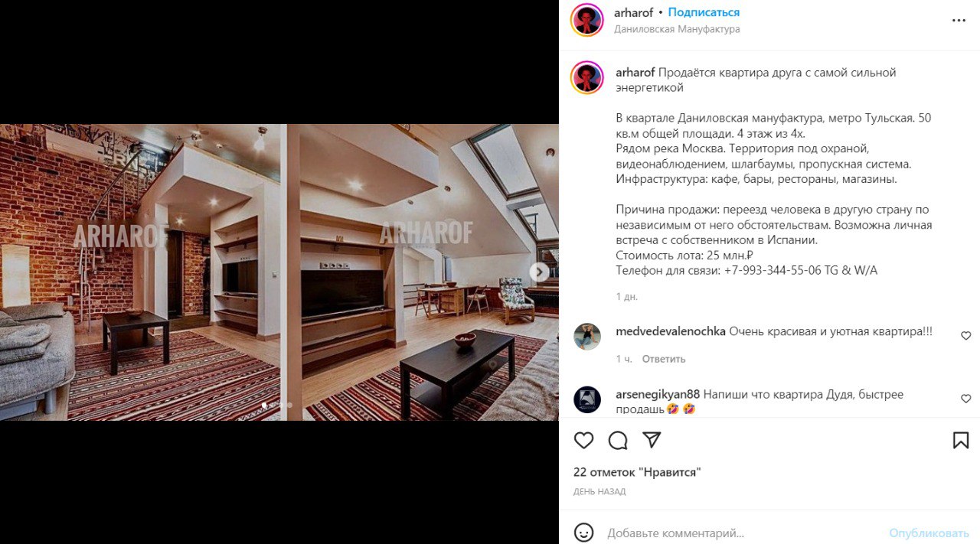Open comment via speech bubble icon
The image size is (980, 544).
click(x=618, y=441)
